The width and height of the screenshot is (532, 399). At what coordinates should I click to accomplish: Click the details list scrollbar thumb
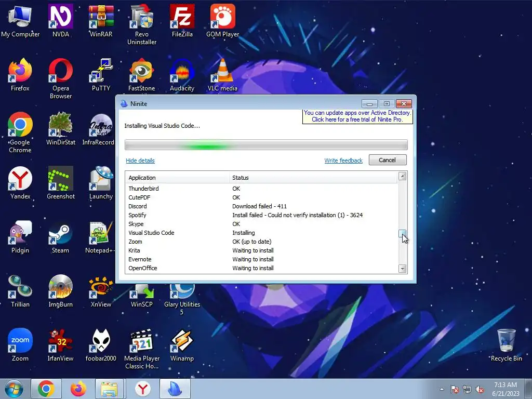point(403,234)
